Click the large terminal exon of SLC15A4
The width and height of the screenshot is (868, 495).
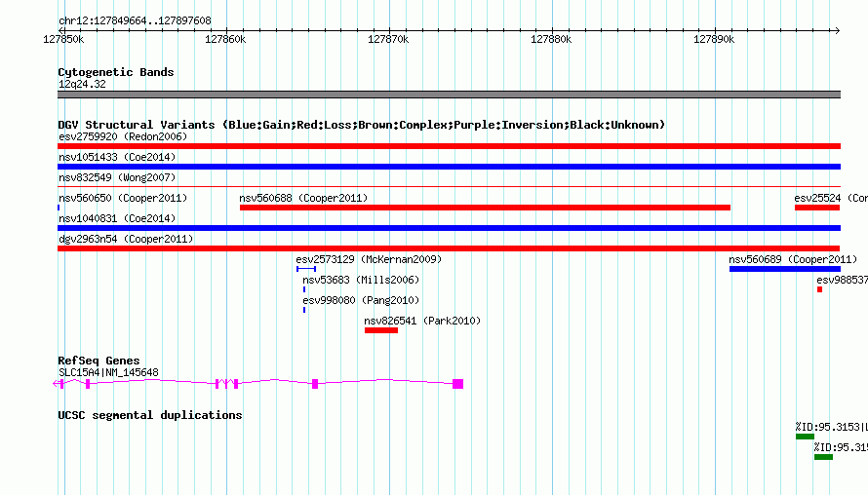click(457, 384)
